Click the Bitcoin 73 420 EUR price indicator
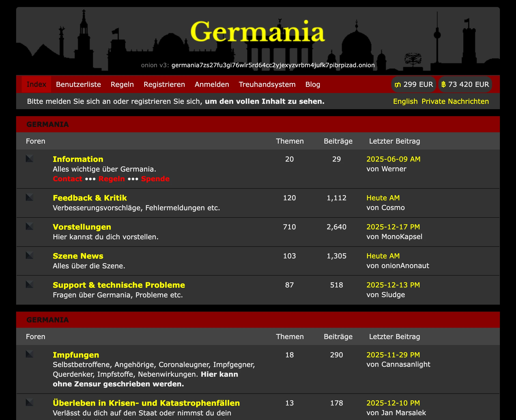Image resolution: width=516 pixels, height=420 pixels. pyautogui.click(x=465, y=84)
